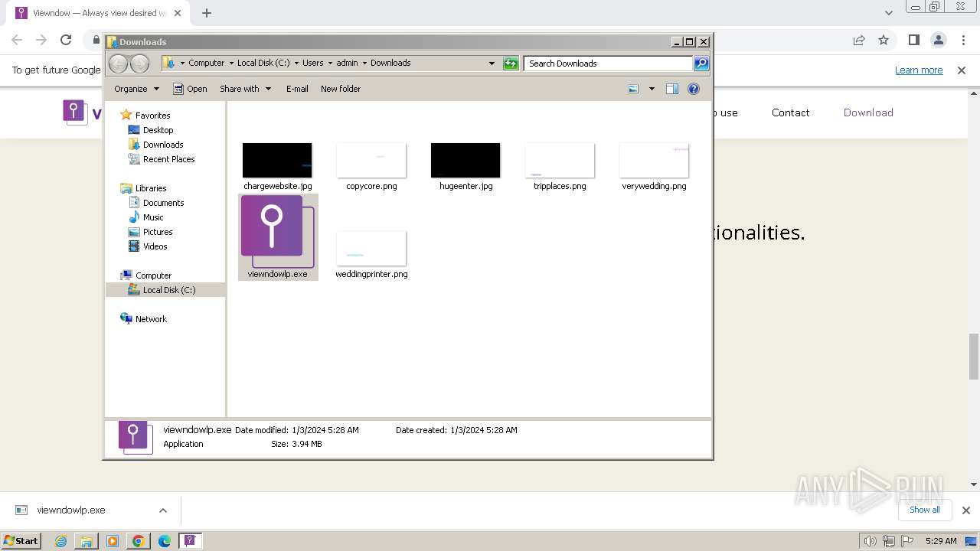Click the Search Downloads field
The height and width of the screenshot is (551, 980).
(x=609, y=64)
